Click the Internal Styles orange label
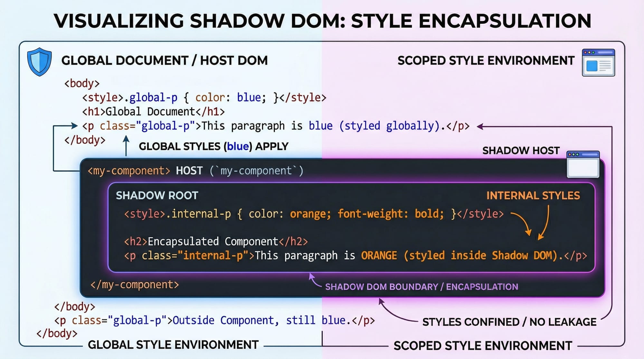The height and width of the screenshot is (359, 644). 533,196
